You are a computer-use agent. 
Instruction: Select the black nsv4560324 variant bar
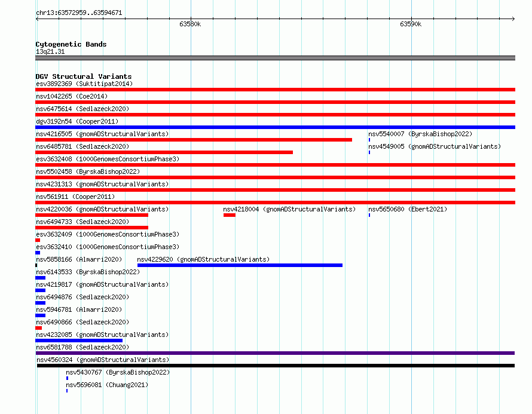pyautogui.click(x=276, y=366)
